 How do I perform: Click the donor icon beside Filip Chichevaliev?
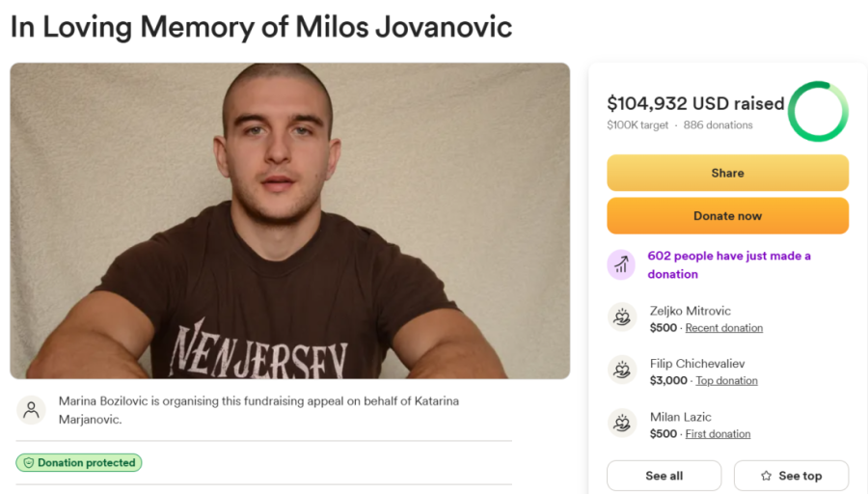click(x=622, y=370)
